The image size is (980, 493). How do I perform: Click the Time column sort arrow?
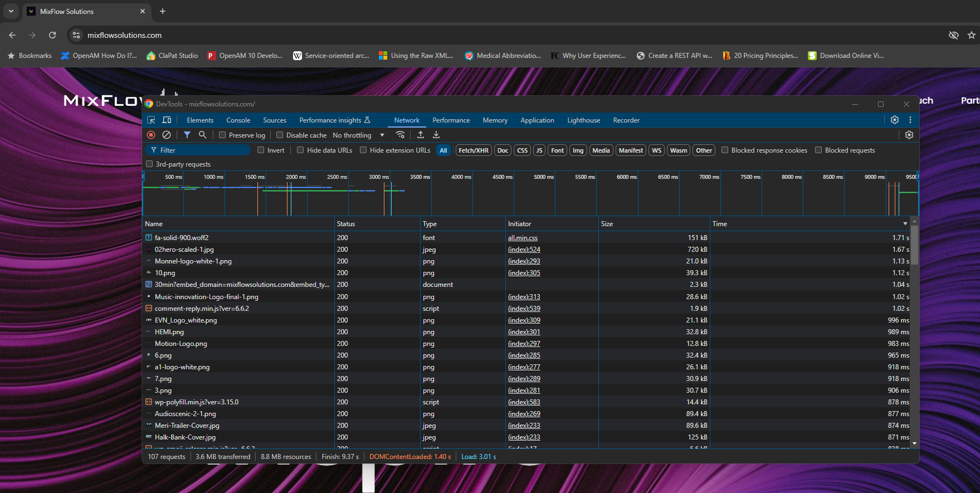point(905,223)
